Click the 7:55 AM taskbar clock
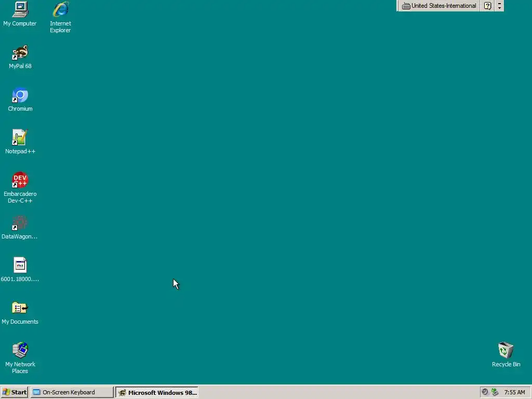 514,392
